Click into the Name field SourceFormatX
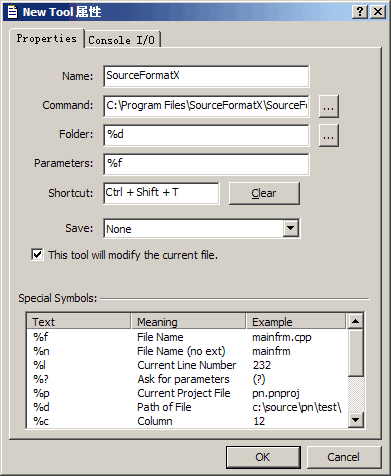The height and width of the screenshot is (476, 391). click(206, 76)
